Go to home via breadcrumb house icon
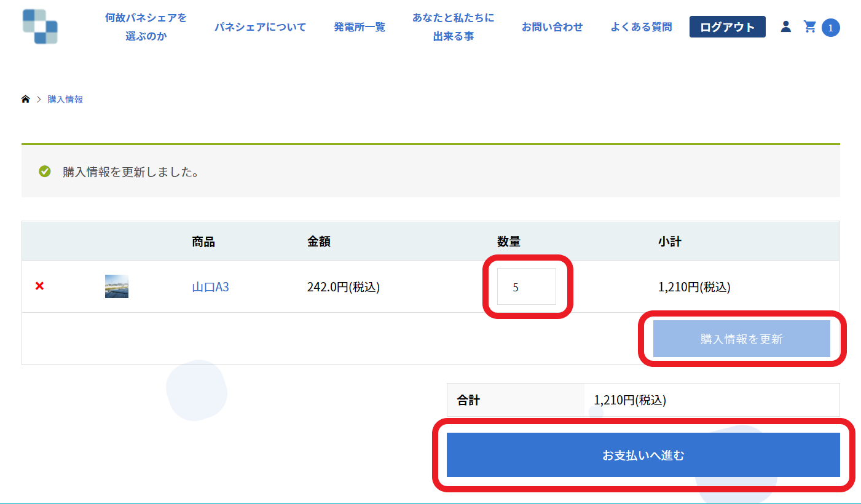This screenshot has height=504, width=861. (26, 100)
